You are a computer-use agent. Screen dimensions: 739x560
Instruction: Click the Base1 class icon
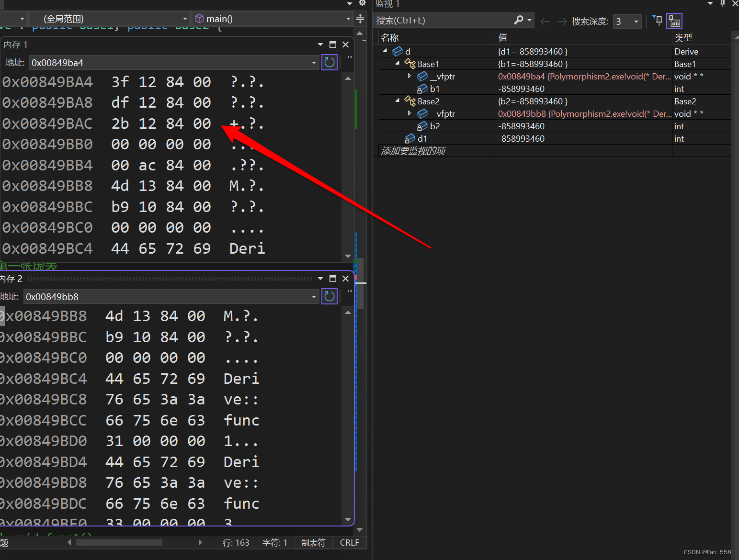[409, 64]
